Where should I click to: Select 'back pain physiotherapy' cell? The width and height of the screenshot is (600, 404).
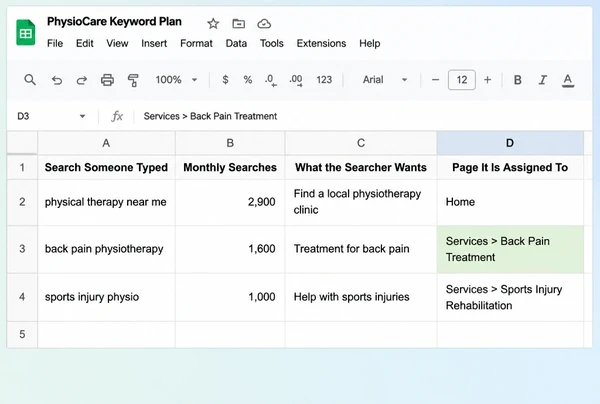tap(106, 249)
